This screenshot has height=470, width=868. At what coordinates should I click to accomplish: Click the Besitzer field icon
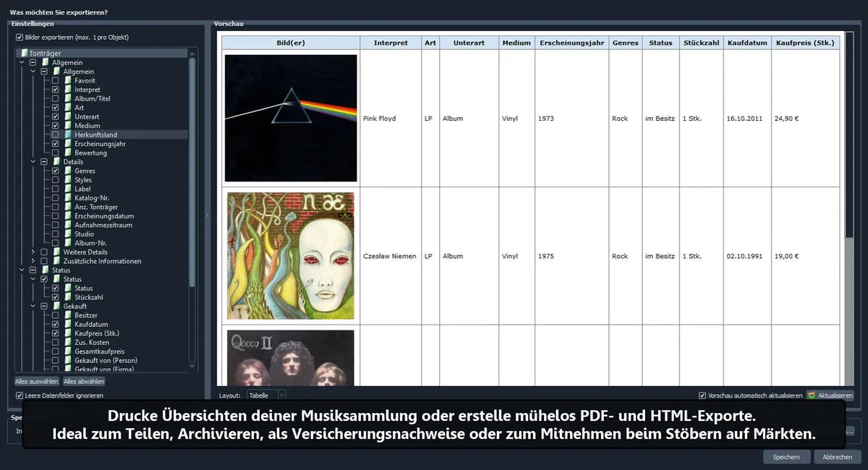pos(67,315)
